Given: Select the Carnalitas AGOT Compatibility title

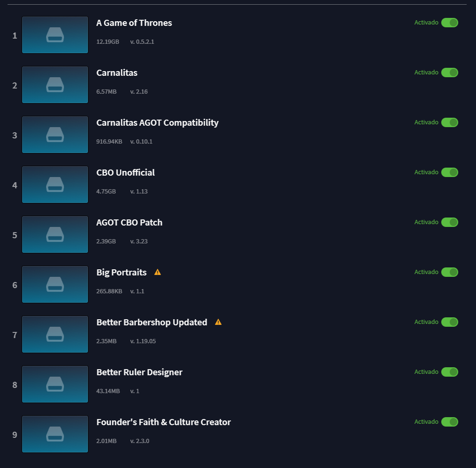Looking at the screenshot, I should pyautogui.click(x=157, y=123).
